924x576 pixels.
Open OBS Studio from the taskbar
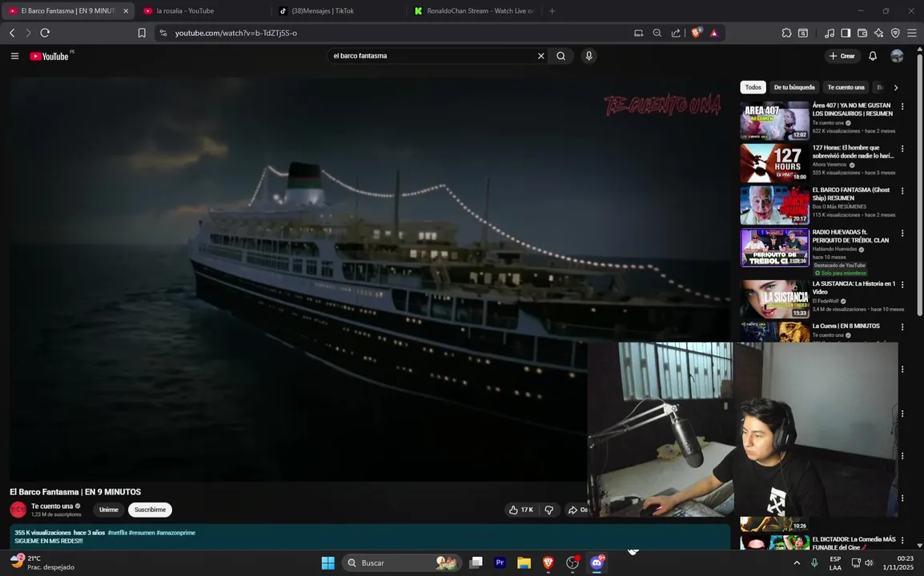(572, 563)
